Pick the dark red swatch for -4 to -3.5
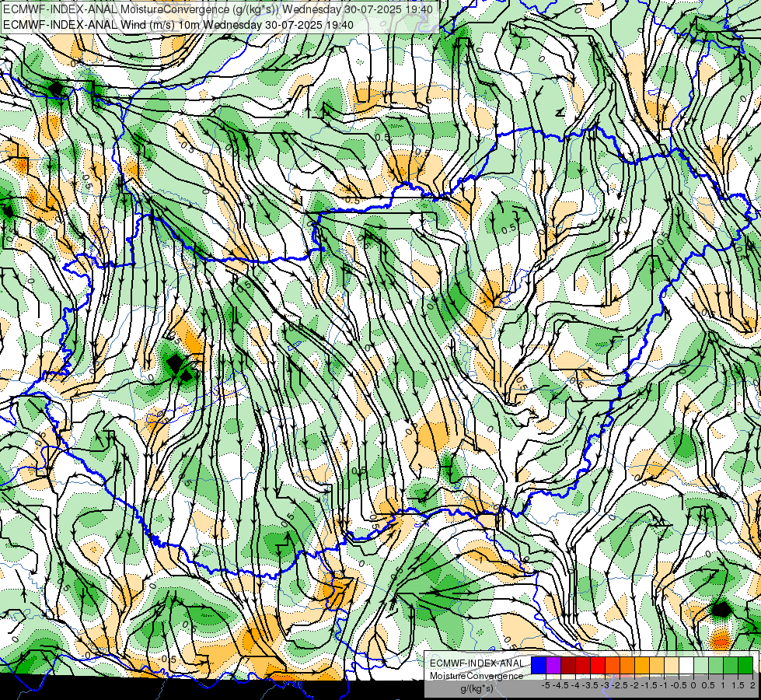 click(x=568, y=666)
